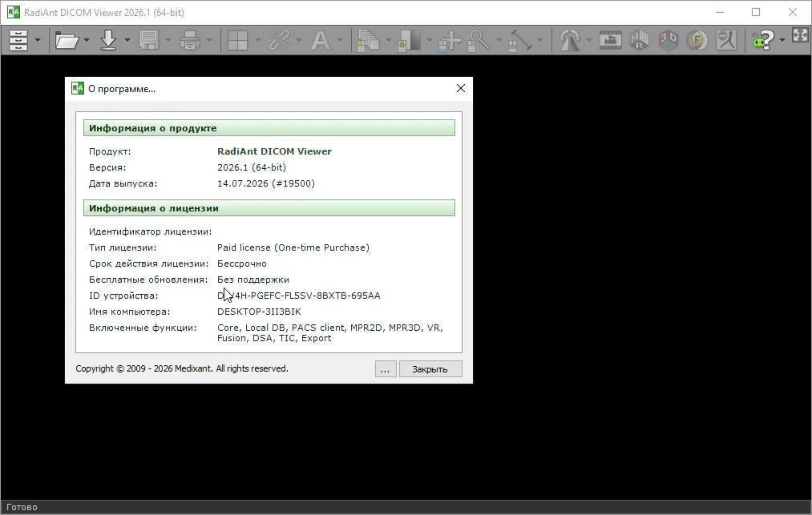Screen dimensions: 812x515
Task: Click the save floppy disk icon
Action: pyautogui.click(x=148, y=40)
